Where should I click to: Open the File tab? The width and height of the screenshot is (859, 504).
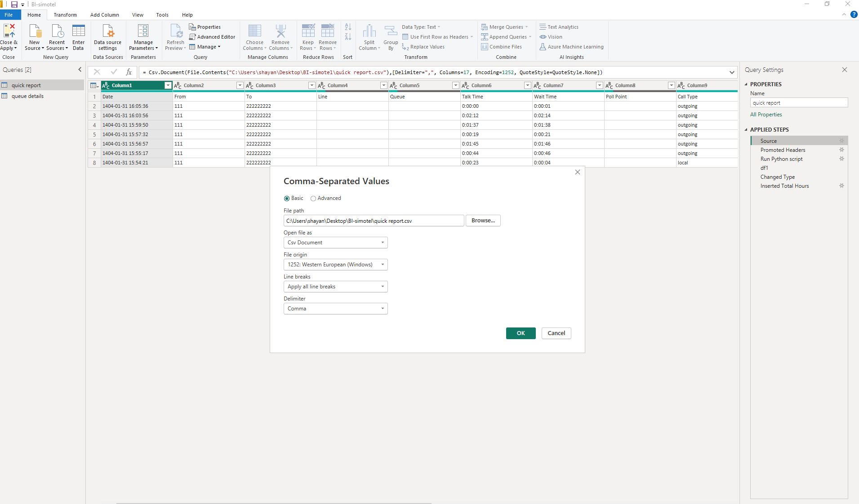(9, 15)
